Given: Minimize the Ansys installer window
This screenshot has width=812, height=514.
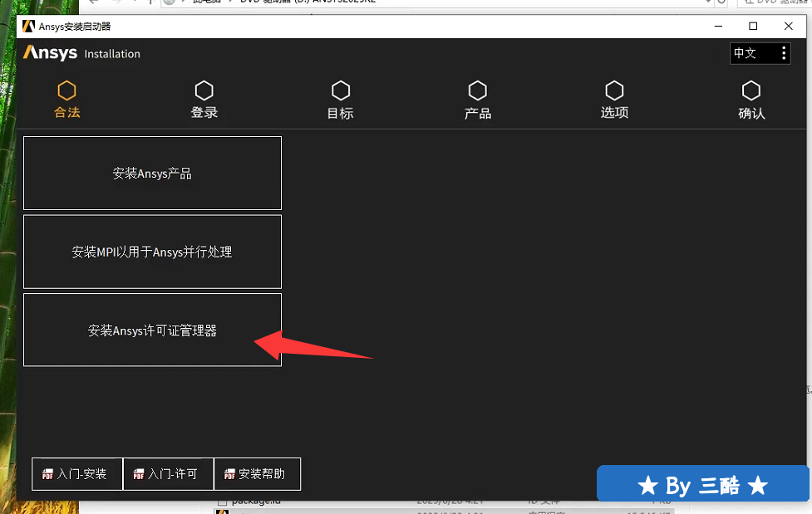Looking at the screenshot, I should [718, 26].
